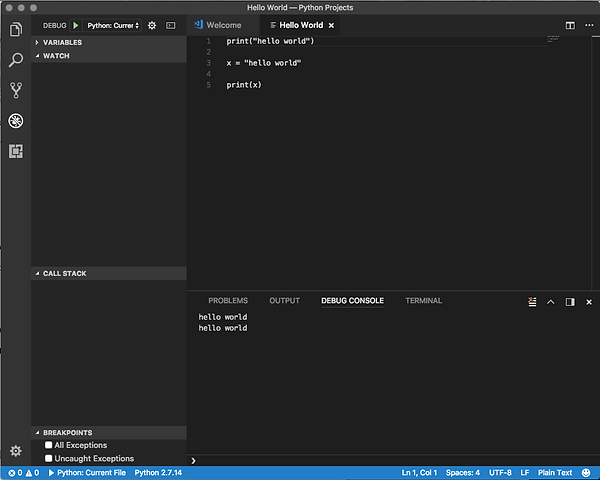Select the Debug view bug icon
This screenshot has width=600, height=480.
coord(16,121)
